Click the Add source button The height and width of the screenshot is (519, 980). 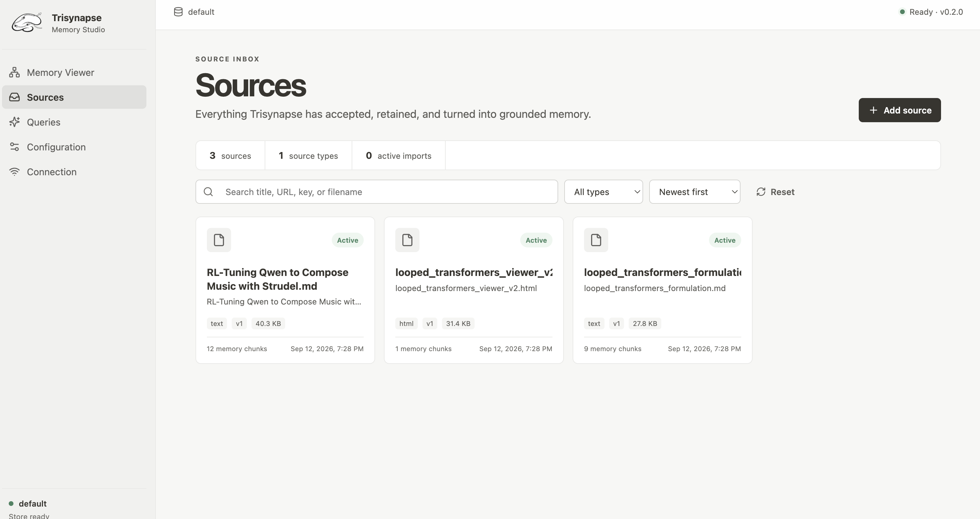tap(899, 110)
